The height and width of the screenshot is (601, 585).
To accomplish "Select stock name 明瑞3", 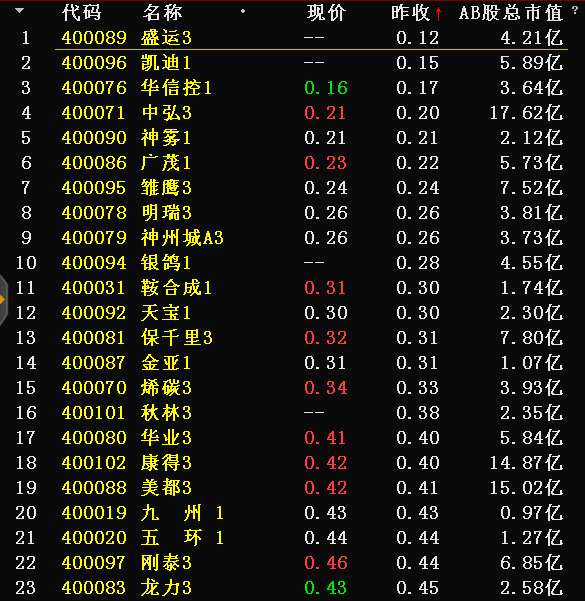I will (x=166, y=213).
